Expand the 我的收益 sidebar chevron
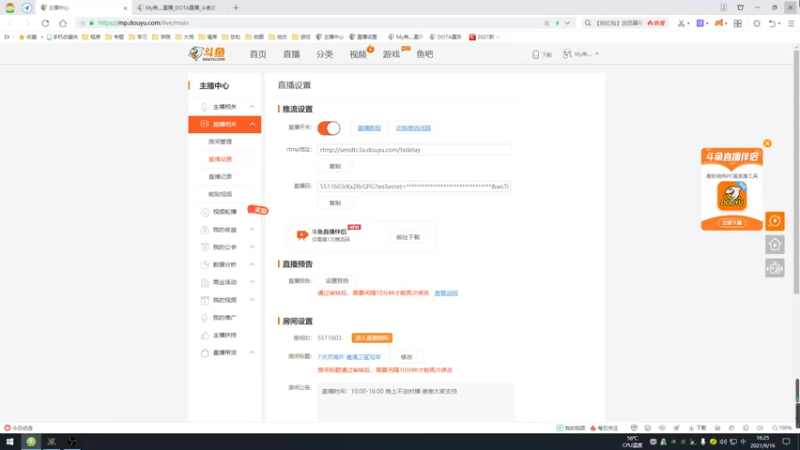This screenshot has height=450, width=800. pyautogui.click(x=252, y=230)
